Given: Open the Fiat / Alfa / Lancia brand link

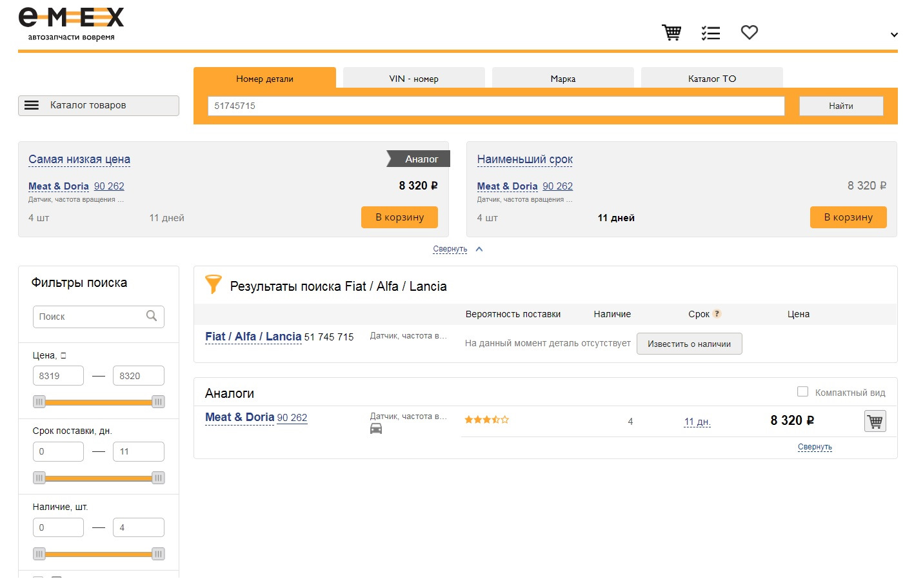Looking at the screenshot, I should pos(253,337).
